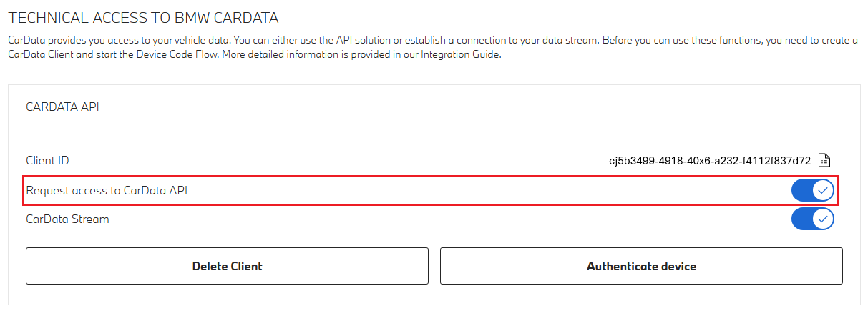Copy the Client ID using the copy icon
Image resolution: width=868 pixels, height=311 pixels.
pyautogui.click(x=824, y=160)
